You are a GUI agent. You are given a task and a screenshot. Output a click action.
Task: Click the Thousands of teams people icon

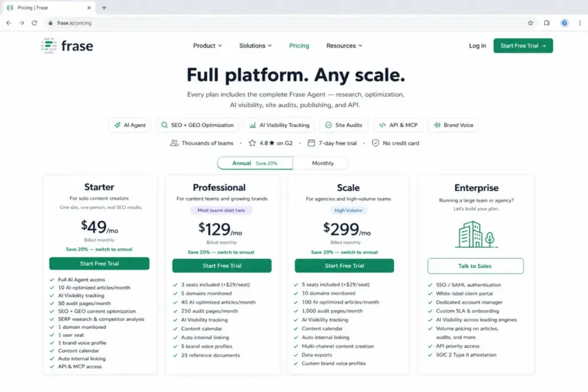click(174, 143)
